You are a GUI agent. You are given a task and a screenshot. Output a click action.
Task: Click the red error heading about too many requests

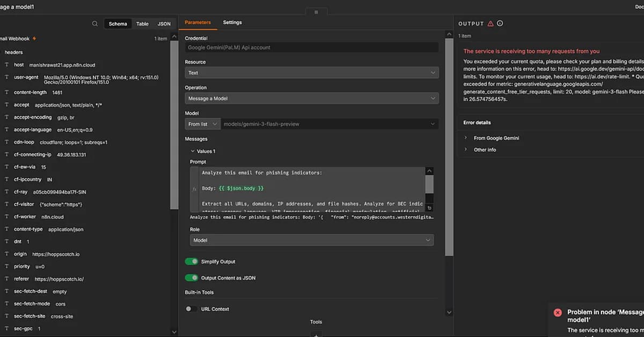pyautogui.click(x=531, y=52)
